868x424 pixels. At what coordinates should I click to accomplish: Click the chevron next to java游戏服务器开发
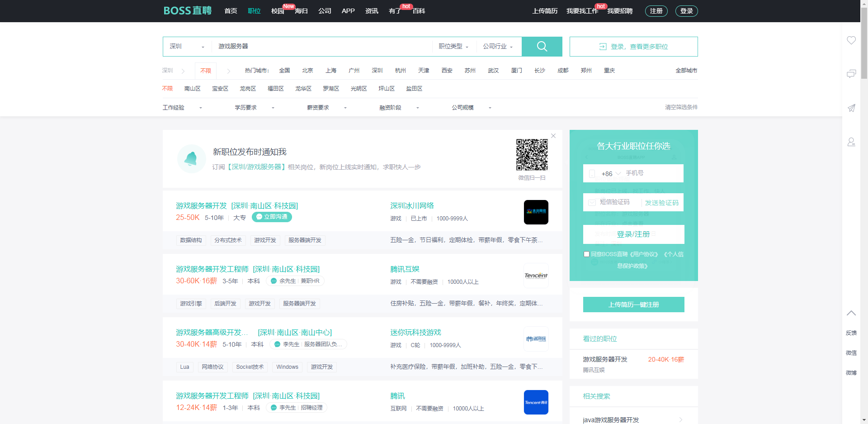680,420
